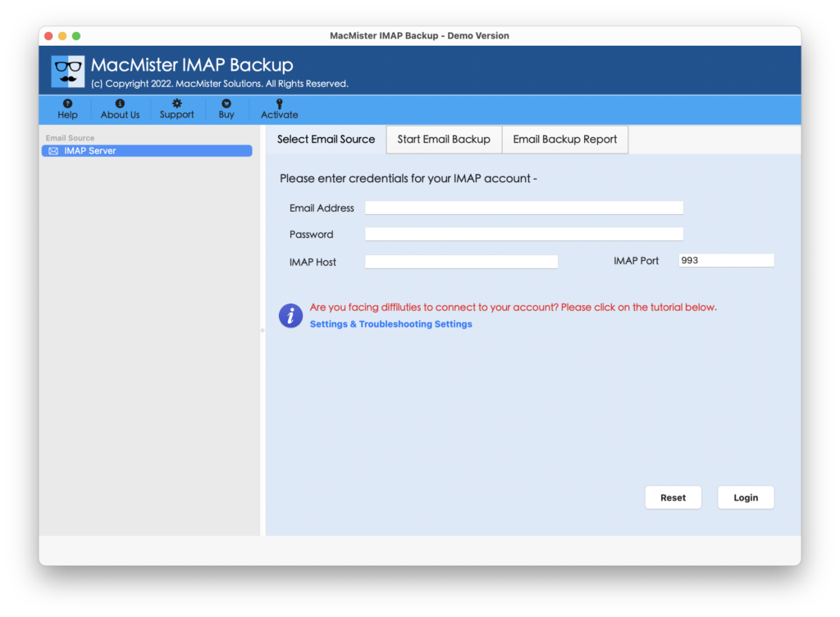Open the Email Backup Report tab
Image resolution: width=840 pixels, height=617 pixels.
point(564,139)
